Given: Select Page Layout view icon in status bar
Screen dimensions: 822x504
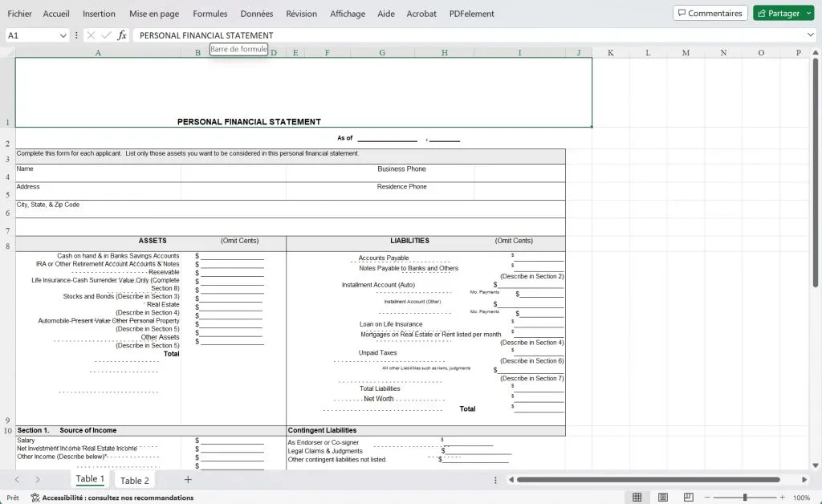Looking at the screenshot, I should coord(662,497).
